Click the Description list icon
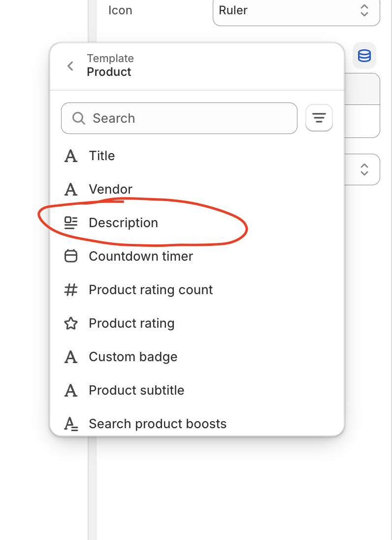Viewport: 392px width, 540px height. pyautogui.click(x=71, y=223)
